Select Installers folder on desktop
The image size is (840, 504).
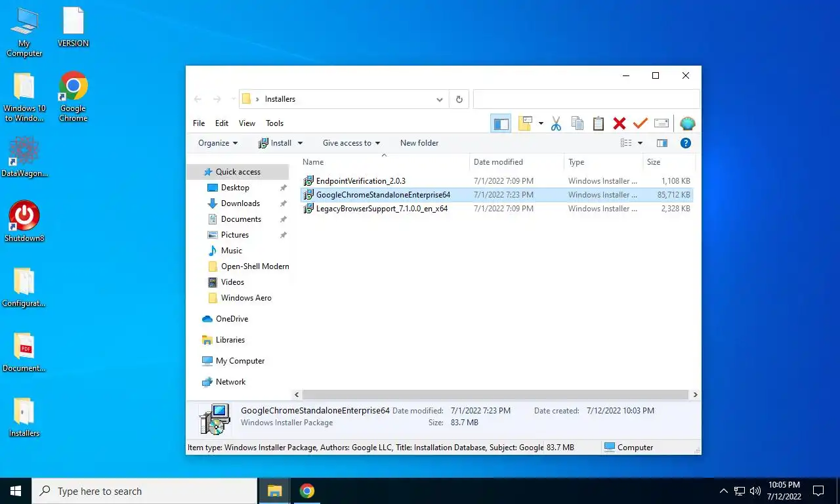pos(24,417)
